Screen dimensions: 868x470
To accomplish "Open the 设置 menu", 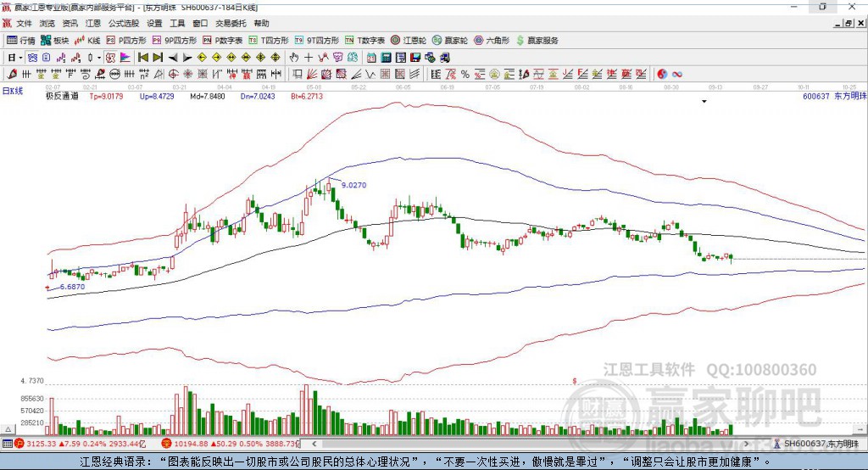I will click(x=154, y=23).
